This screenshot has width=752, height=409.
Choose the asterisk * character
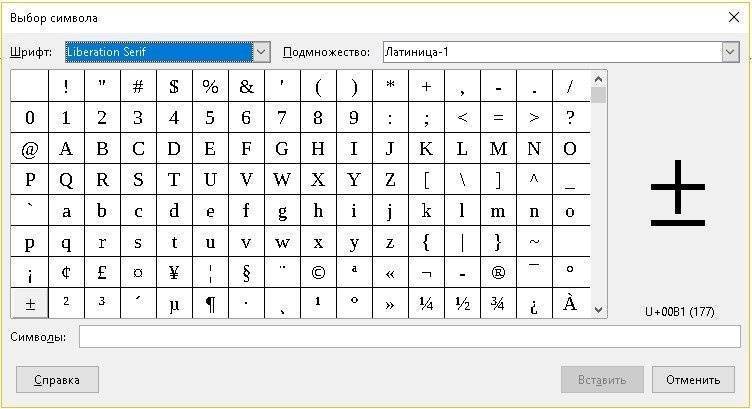[x=390, y=86]
